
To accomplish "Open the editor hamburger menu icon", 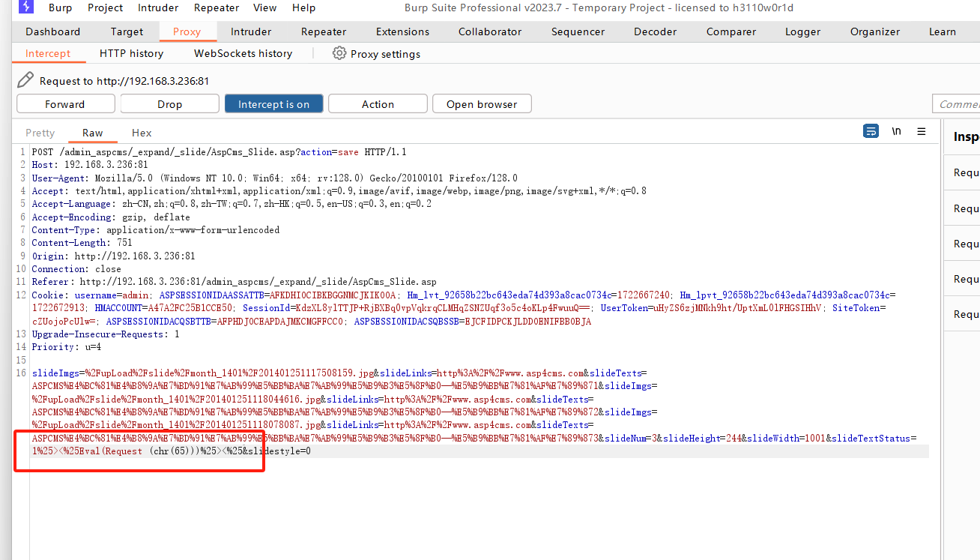I will pos(922,131).
